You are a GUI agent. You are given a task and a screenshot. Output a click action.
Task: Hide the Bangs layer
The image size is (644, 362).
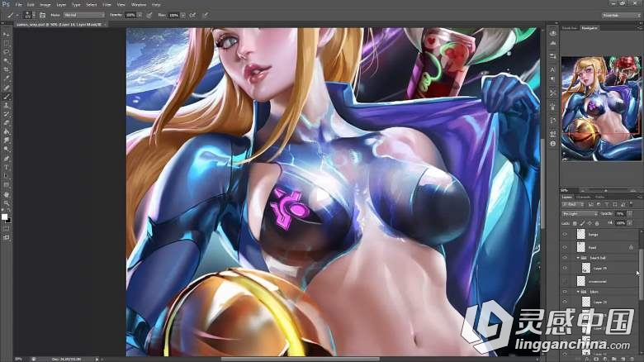565,234
